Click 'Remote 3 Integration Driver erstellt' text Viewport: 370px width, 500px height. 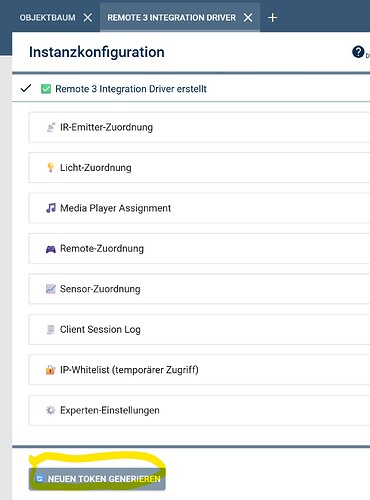tap(131, 89)
